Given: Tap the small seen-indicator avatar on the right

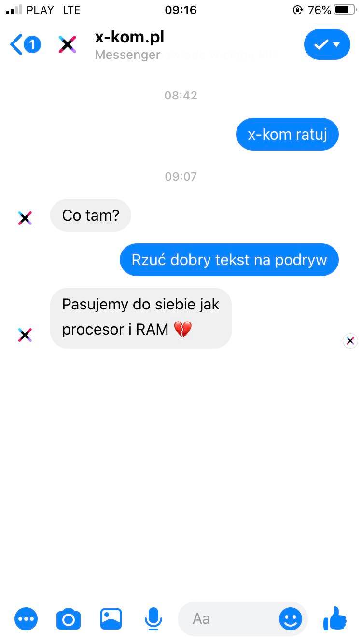Looking at the screenshot, I should (x=350, y=341).
